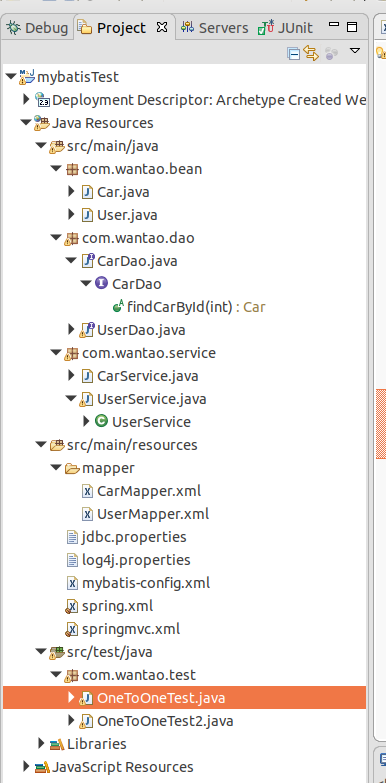
Task: Switch to the Debug view tab
Action: click(x=37, y=28)
